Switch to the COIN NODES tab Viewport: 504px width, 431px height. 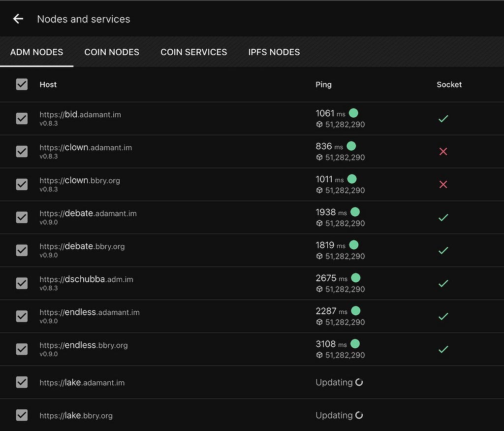pyautogui.click(x=112, y=52)
